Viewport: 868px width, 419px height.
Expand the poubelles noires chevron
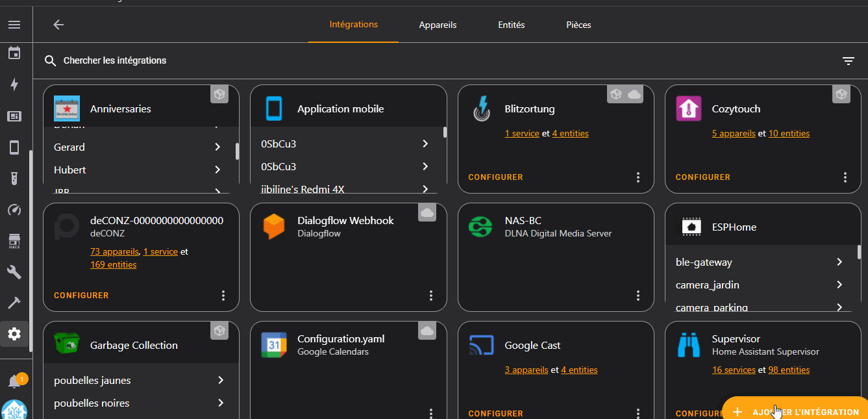221,403
